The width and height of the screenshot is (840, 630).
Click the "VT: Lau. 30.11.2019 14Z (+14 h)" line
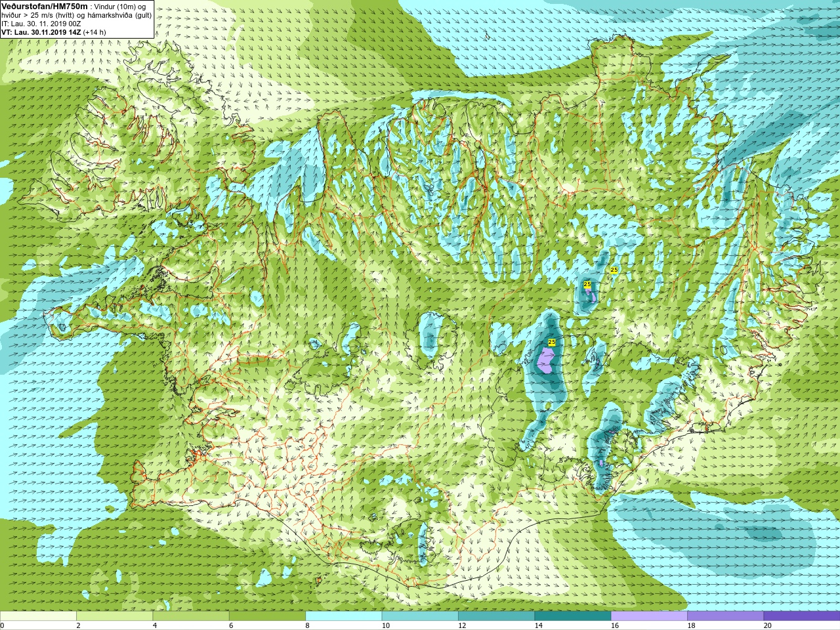(54, 32)
